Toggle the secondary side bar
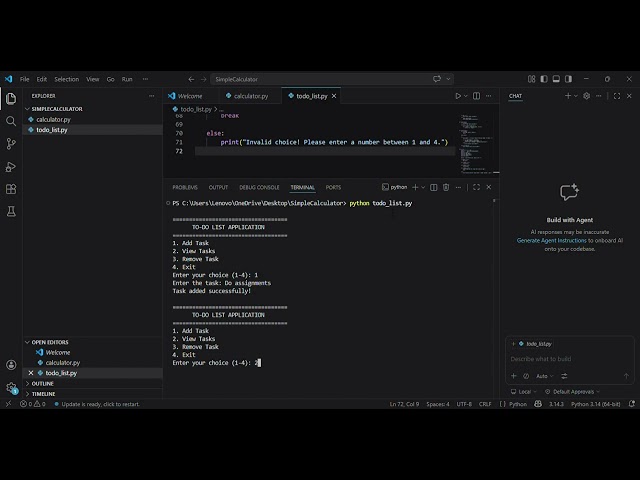 tap(568, 79)
